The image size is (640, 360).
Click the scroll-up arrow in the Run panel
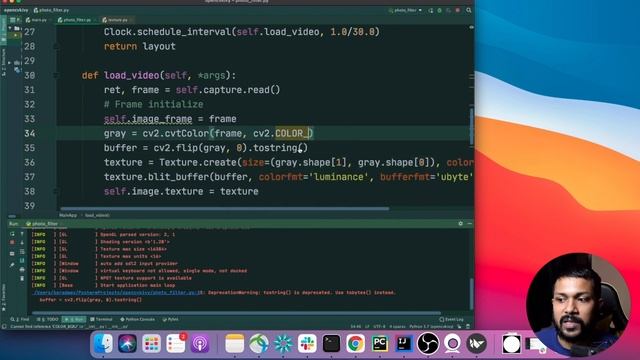click(x=22, y=234)
